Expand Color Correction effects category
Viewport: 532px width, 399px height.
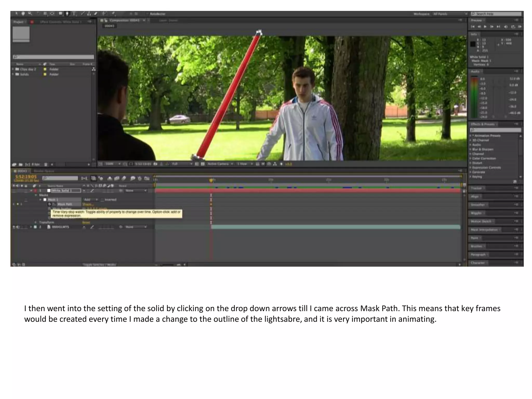tap(470, 158)
